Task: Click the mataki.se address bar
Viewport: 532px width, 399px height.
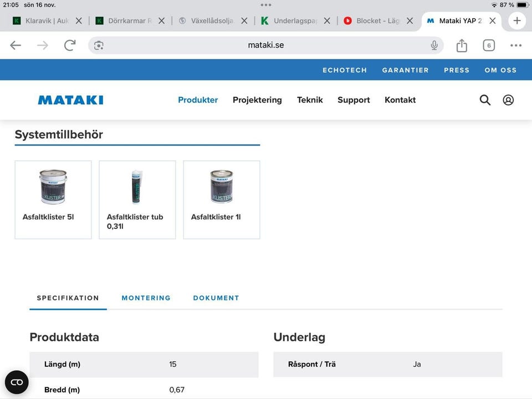Action: pyautogui.click(x=266, y=45)
